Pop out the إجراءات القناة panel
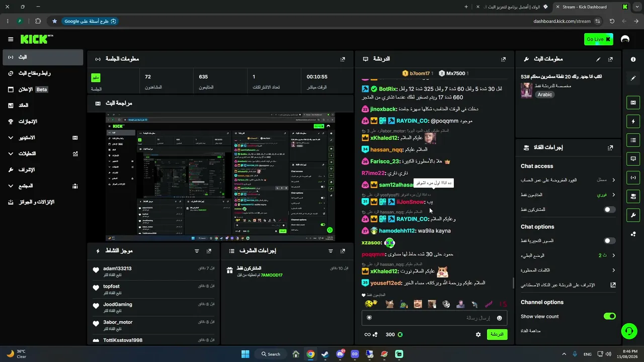The height and width of the screenshot is (362, 644). click(x=610, y=148)
